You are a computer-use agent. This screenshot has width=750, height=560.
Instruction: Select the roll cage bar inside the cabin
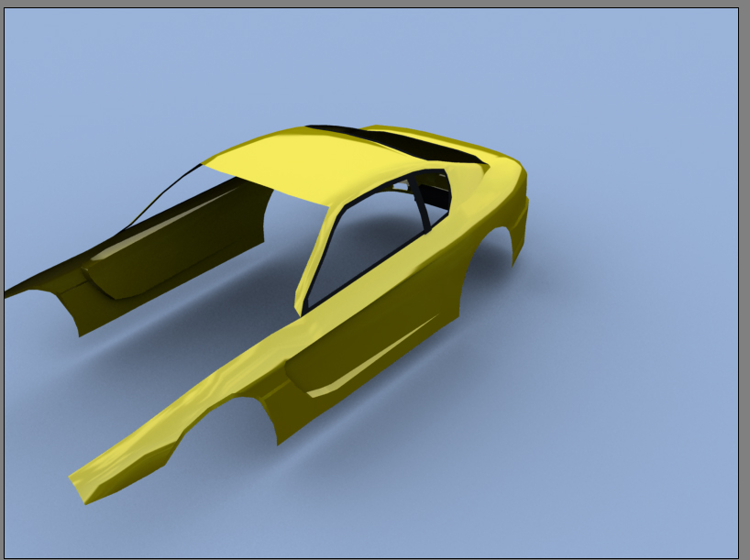tap(420, 206)
